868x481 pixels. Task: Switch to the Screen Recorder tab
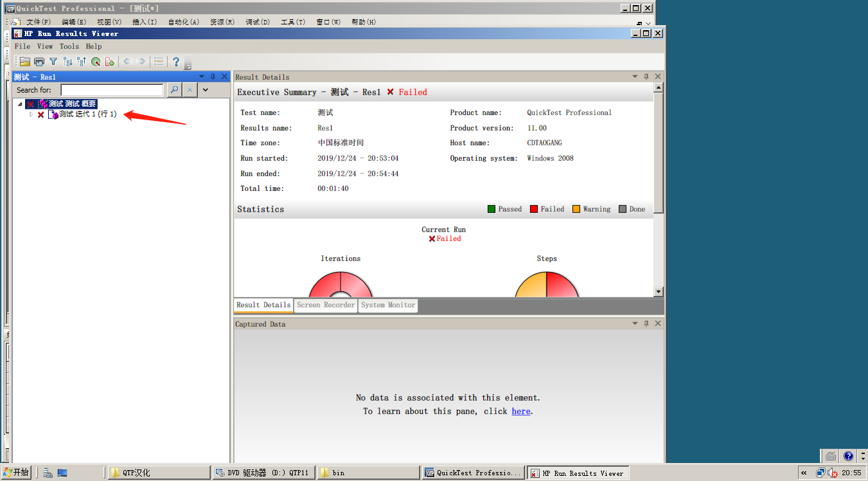326,305
